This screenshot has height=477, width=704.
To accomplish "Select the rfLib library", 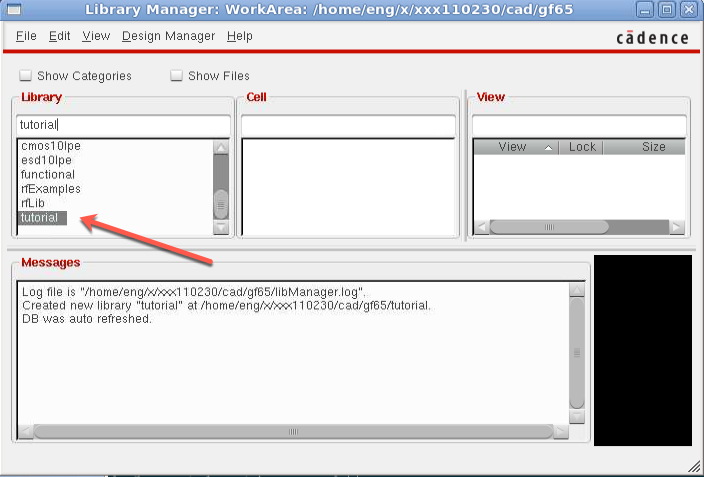I will coord(33,203).
